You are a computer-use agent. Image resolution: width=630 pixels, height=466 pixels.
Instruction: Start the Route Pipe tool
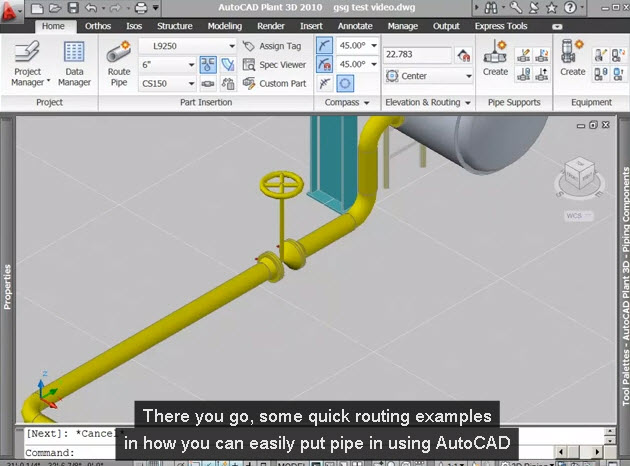[x=119, y=65]
